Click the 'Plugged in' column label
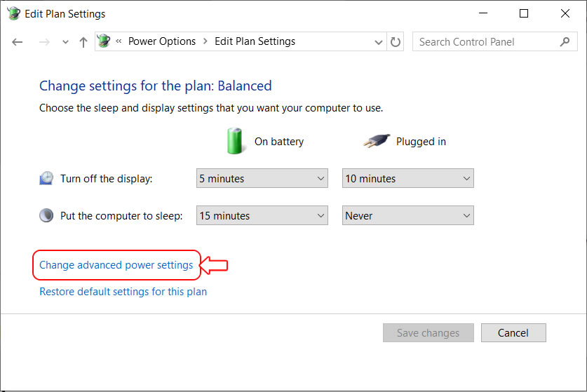The image size is (587, 392). click(421, 142)
